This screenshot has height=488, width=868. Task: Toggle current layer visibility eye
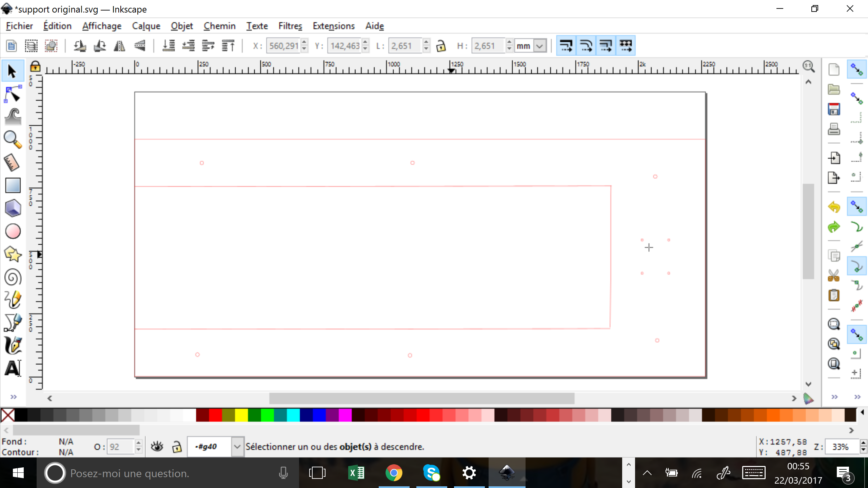tap(157, 447)
